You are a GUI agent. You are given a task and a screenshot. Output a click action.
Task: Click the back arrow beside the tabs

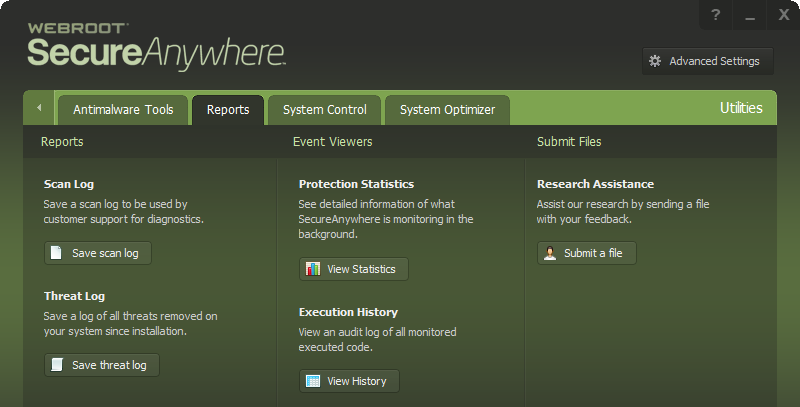coord(39,108)
